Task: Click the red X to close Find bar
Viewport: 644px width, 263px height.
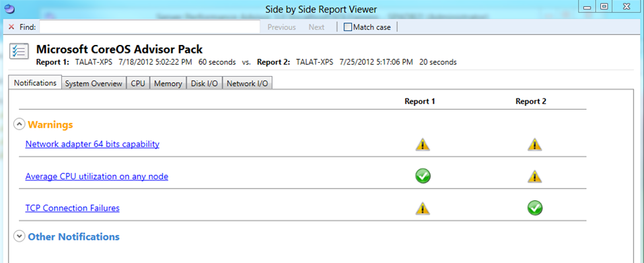Action: coord(11,27)
